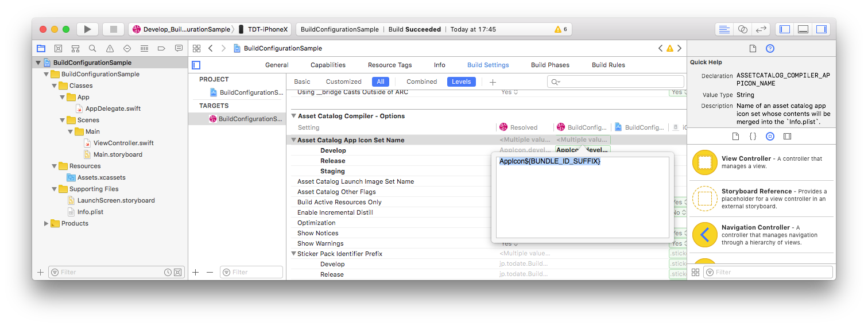Screen dimensions: 868x326
Task: Show the Issue navigator warning icon
Action: 110,48
